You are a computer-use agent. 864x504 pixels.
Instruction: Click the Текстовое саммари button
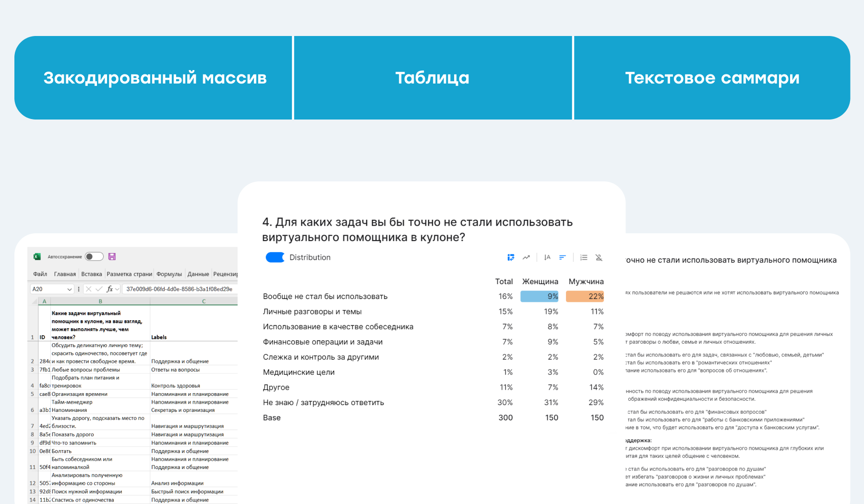712,78
